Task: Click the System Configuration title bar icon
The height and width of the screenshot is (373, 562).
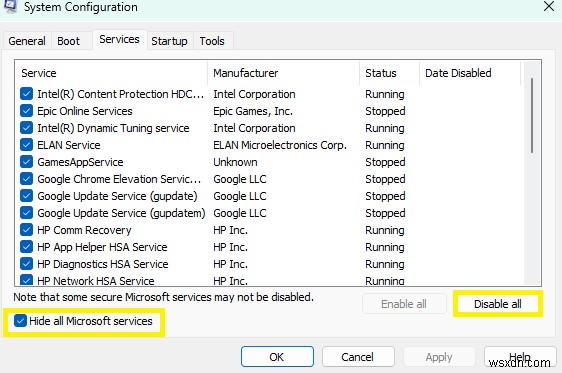Action: pyautogui.click(x=10, y=6)
